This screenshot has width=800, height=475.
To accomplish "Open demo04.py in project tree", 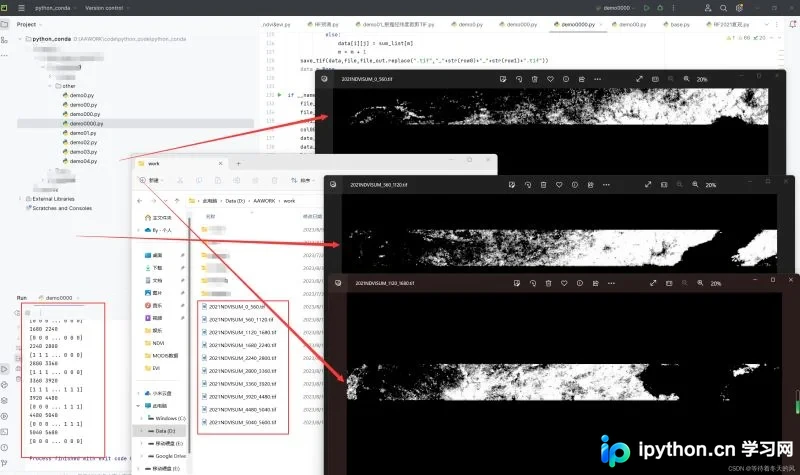I will pos(79,161).
